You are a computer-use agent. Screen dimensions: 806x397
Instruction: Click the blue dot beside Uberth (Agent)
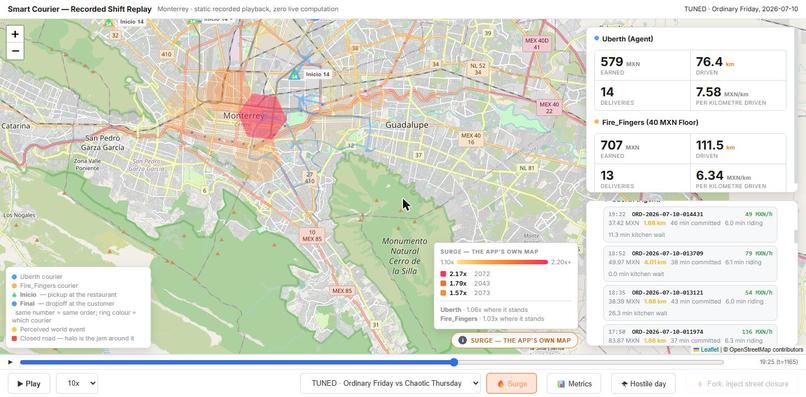pyautogui.click(x=596, y=39)
